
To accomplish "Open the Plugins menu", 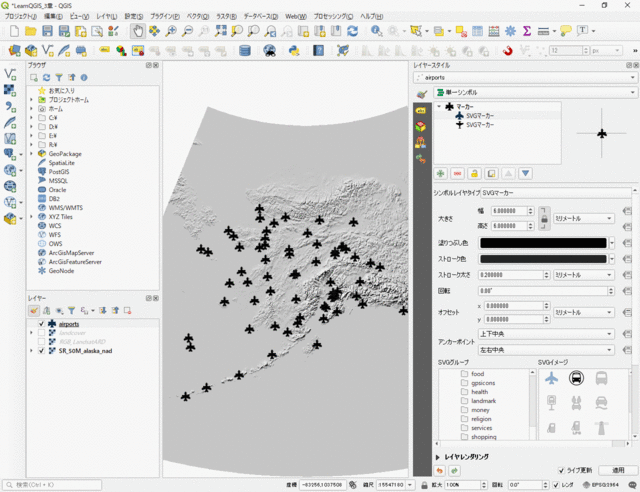I will tap(164, 16).
